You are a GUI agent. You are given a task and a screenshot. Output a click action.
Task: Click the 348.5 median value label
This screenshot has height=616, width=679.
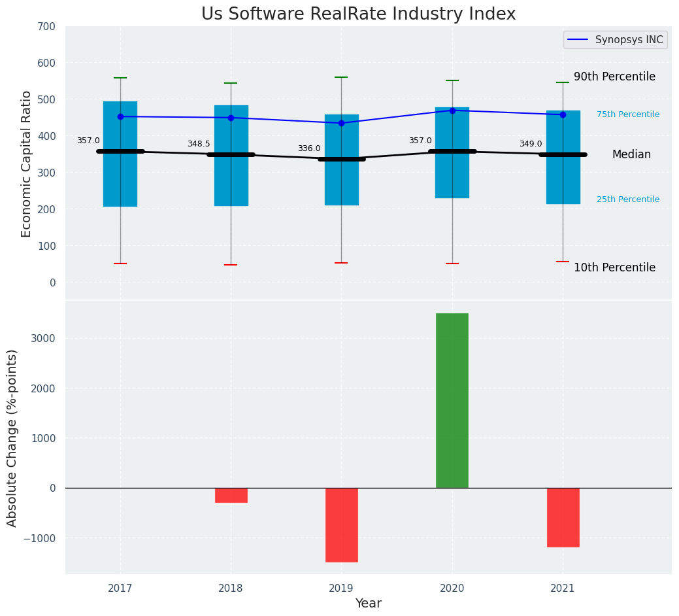point(199,144)
